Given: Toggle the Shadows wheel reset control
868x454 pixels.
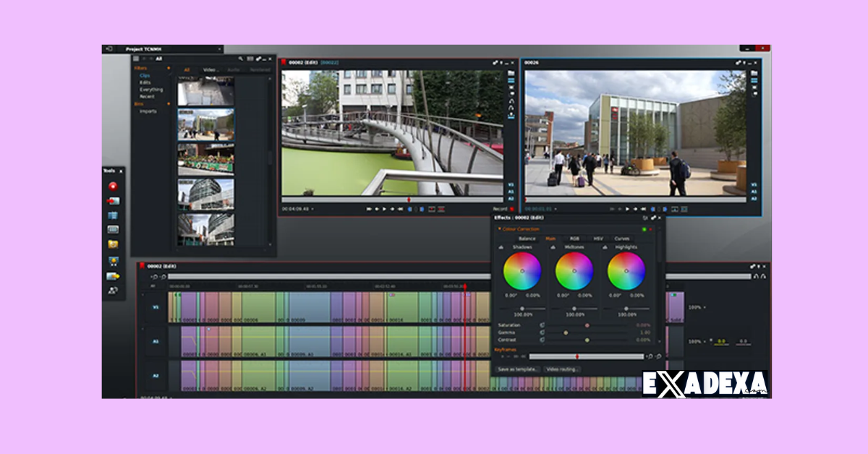Looking at the screenshot, I should (500, 247).
